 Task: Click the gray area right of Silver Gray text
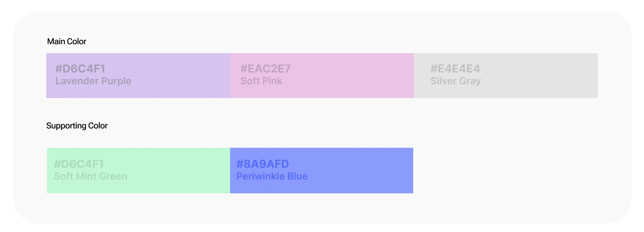tap(539, 76)
